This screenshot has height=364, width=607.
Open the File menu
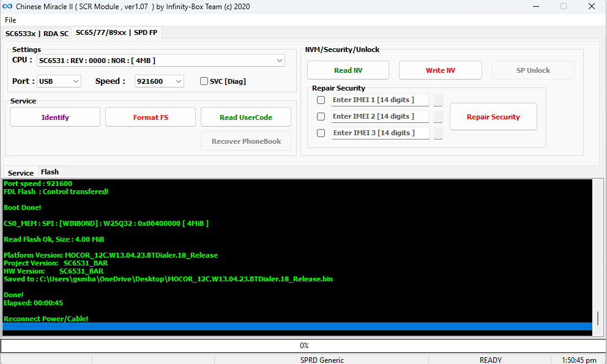pos(10,20)
